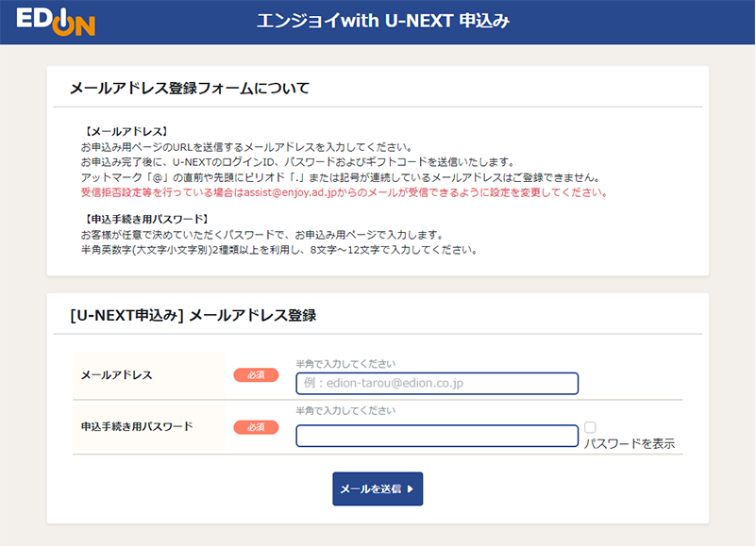Image resolution: width=756 pixels, height=546 pixels.
Task: Click the パスワードを表示 label text
Action: point(629,444)
